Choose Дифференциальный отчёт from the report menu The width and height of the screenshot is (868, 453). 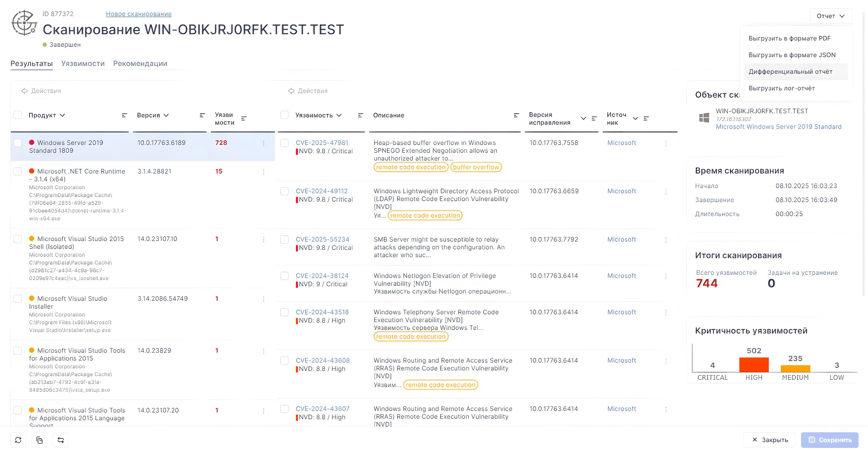click(x=790, y=72)
